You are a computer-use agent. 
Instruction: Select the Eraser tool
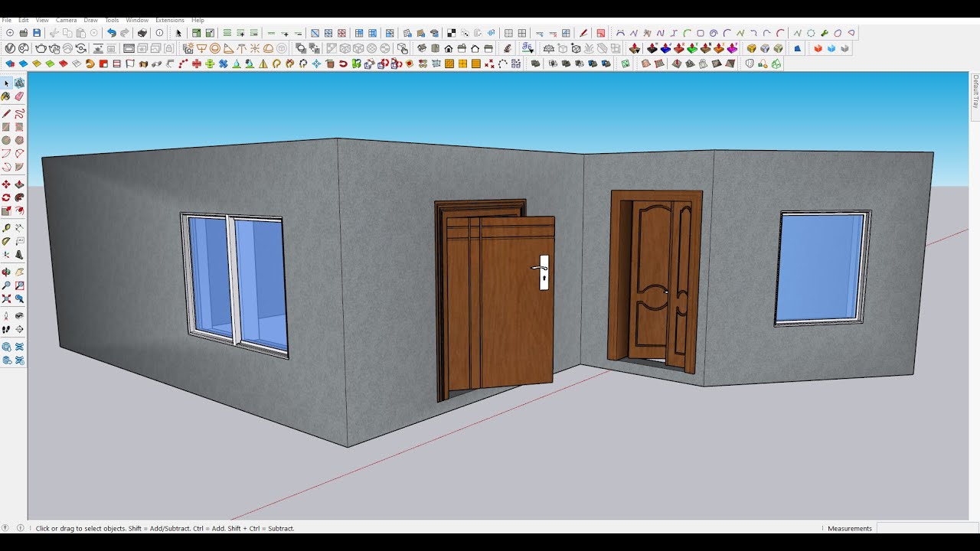click(x=19, y=97)
